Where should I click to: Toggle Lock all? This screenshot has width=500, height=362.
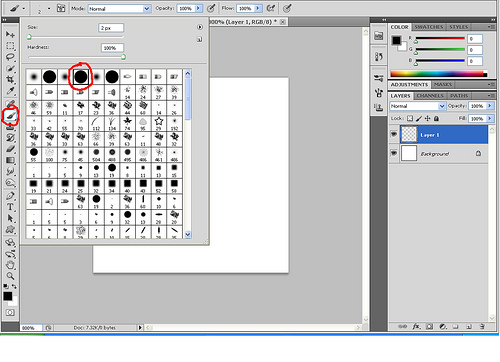[436, 118]
